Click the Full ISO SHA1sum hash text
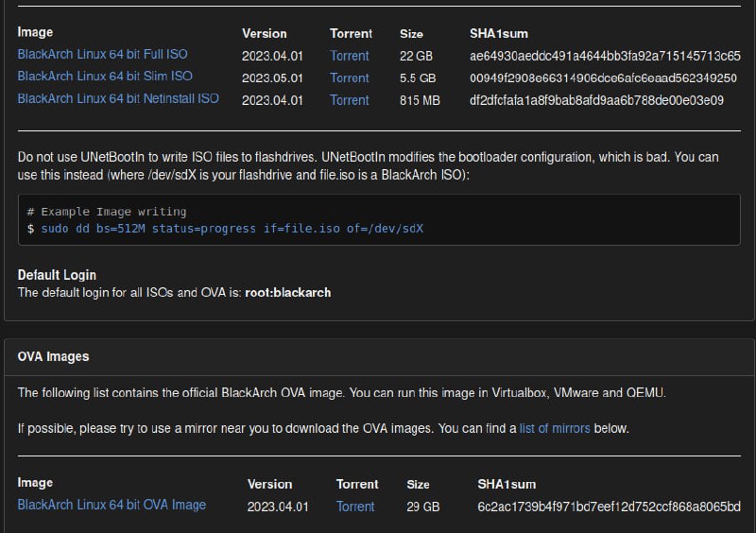Viewport: 756px width, 533px height. point(605,56)
